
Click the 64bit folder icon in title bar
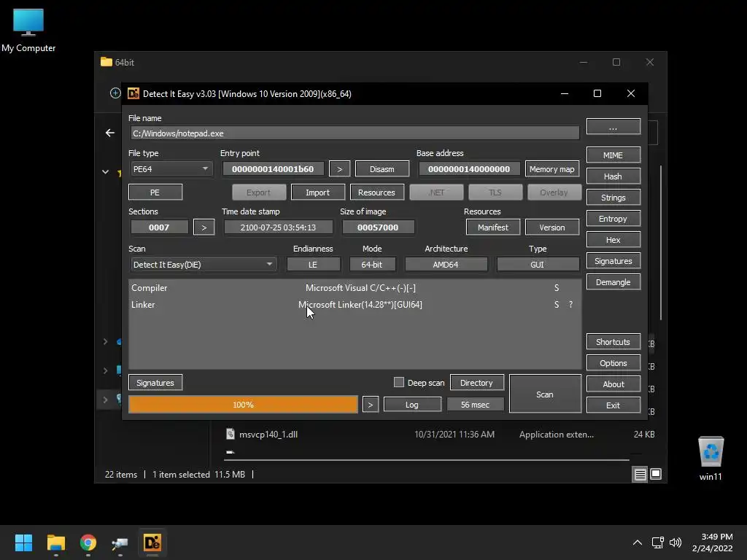107,62
